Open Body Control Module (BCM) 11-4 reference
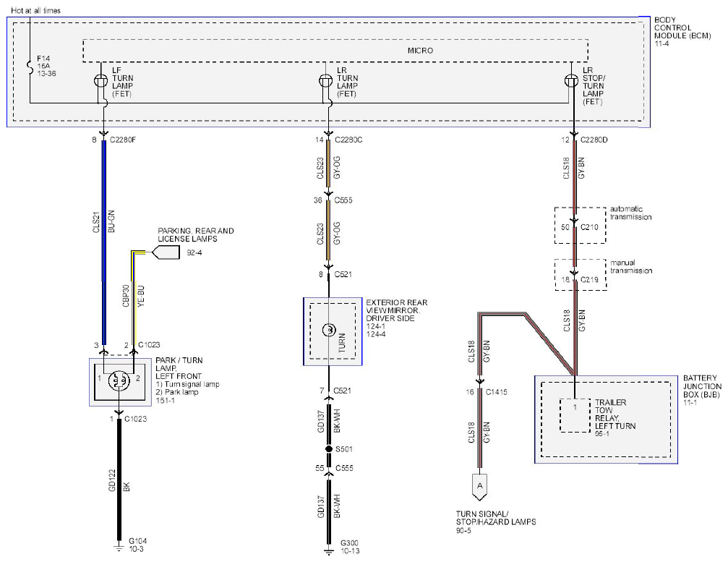The image size is (728, 562). tap(682, 32)
